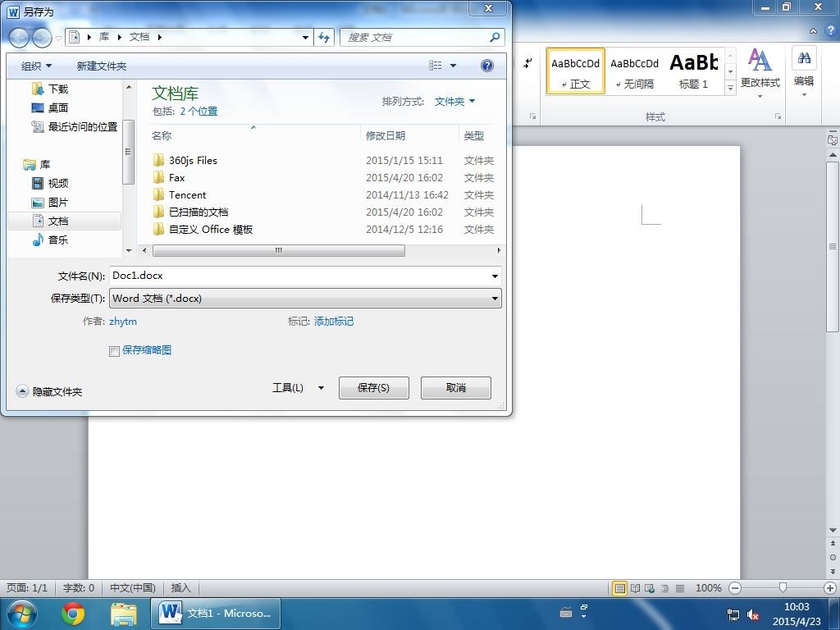Toggle 插入 overtype mode in status bar

[x=180, y=587]
